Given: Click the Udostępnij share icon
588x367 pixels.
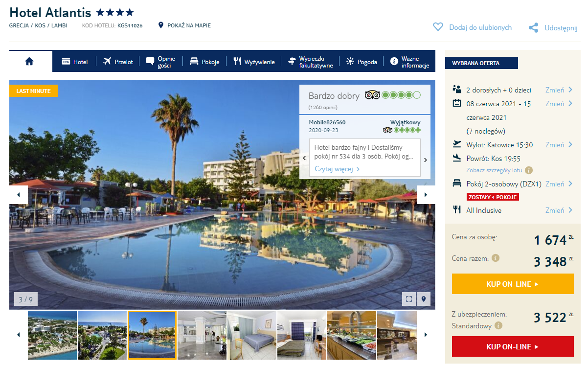Looking at the screenshot, I should tap(534, 28).
